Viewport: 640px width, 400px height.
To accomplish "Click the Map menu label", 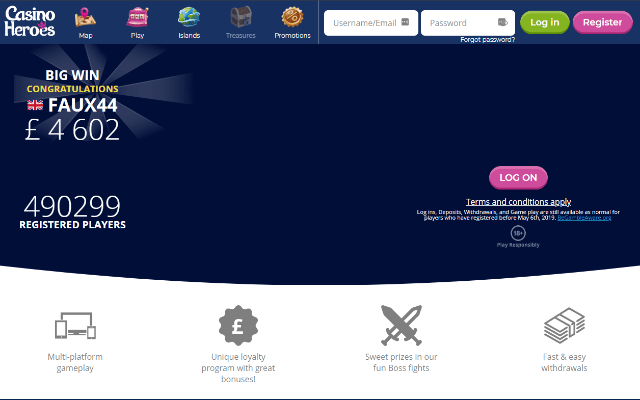I will click(x=85, y=36).
